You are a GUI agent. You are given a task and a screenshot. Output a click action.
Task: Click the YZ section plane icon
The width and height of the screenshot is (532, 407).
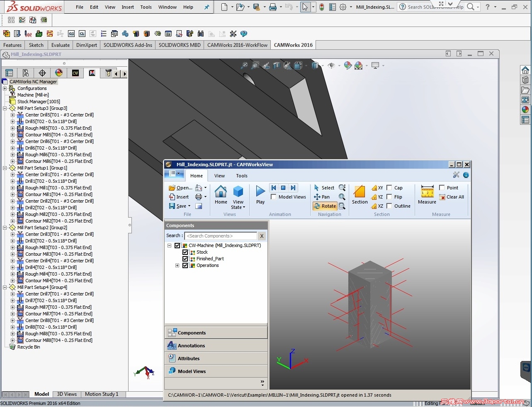(377, 197)
